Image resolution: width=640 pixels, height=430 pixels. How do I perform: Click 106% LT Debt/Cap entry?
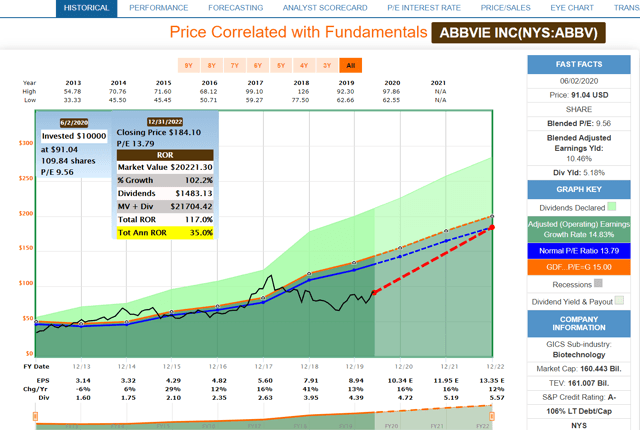579,411
